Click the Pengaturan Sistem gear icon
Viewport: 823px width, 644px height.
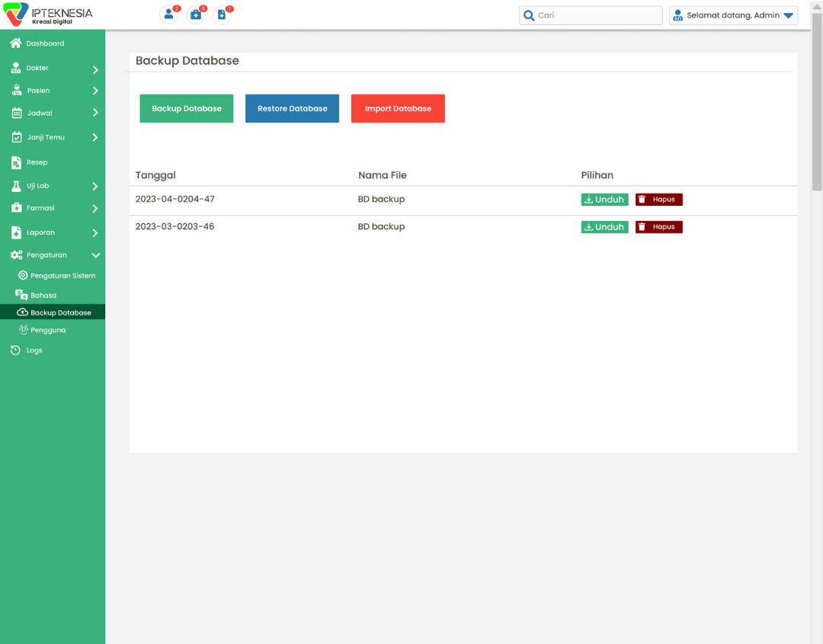[x=23, y=275]
